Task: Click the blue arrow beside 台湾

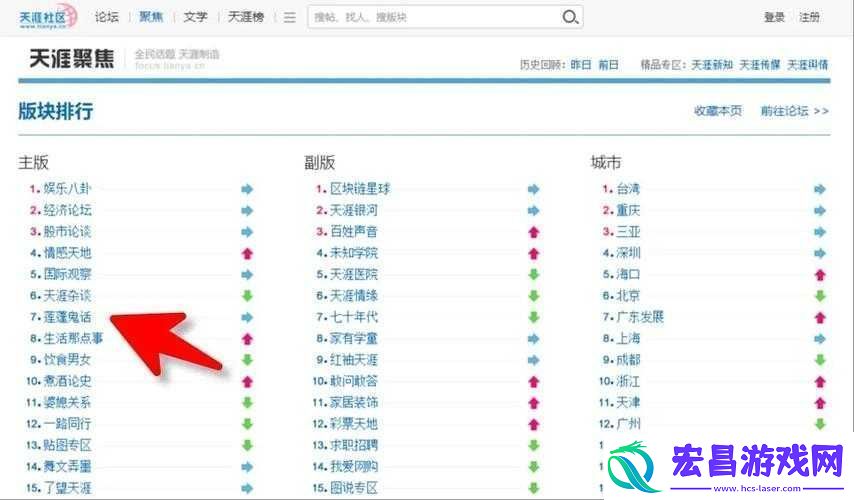Action: 820,189
